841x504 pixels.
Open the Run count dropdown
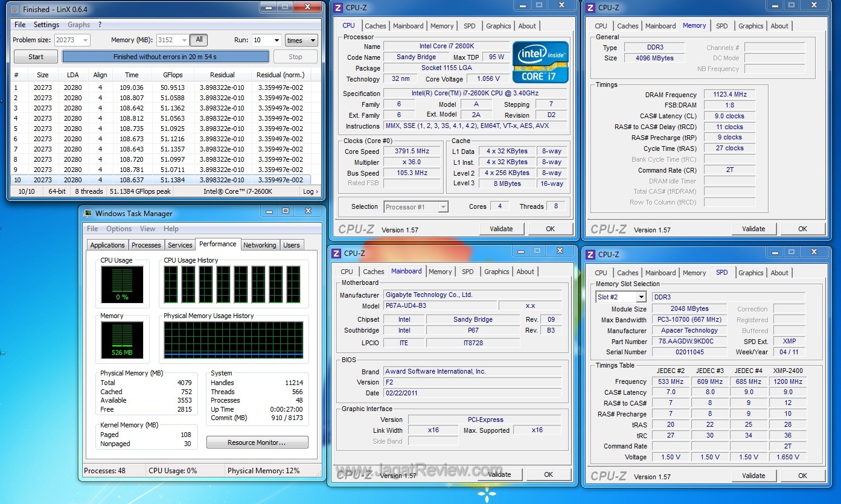point(276,40)
